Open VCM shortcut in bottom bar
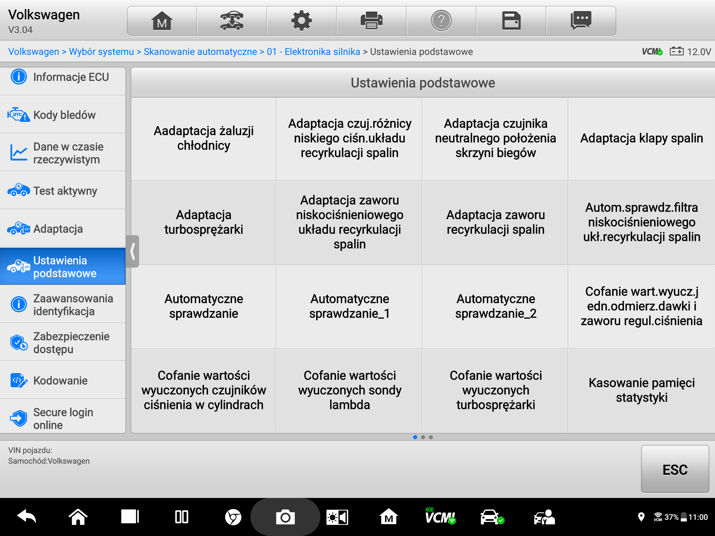The height and width of the screenshot is (536, 715). coord(440,516)
